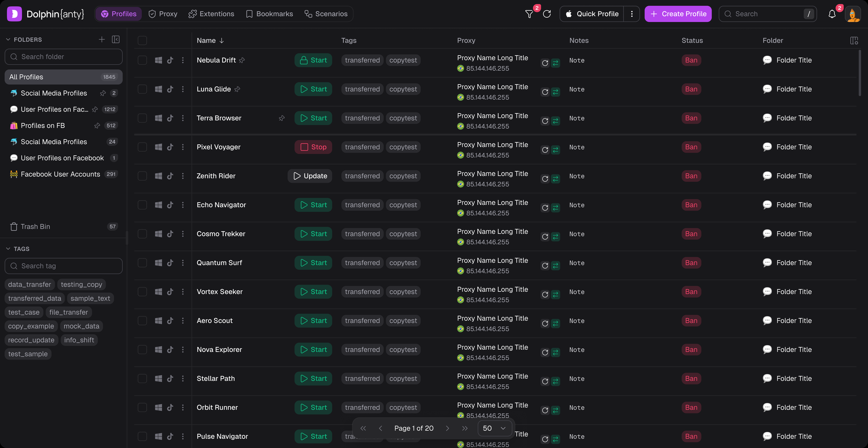Image resolution: width=868 pixels, height=448 pixels.
Task: Click the Dolphin{anty} logo
Action: pyautogui.click(x=45, y=14)
